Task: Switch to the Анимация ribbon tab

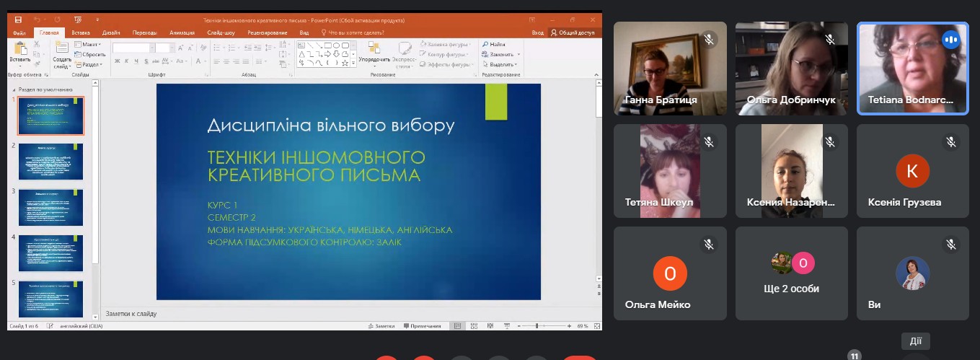Action: (x=182, y=32)
